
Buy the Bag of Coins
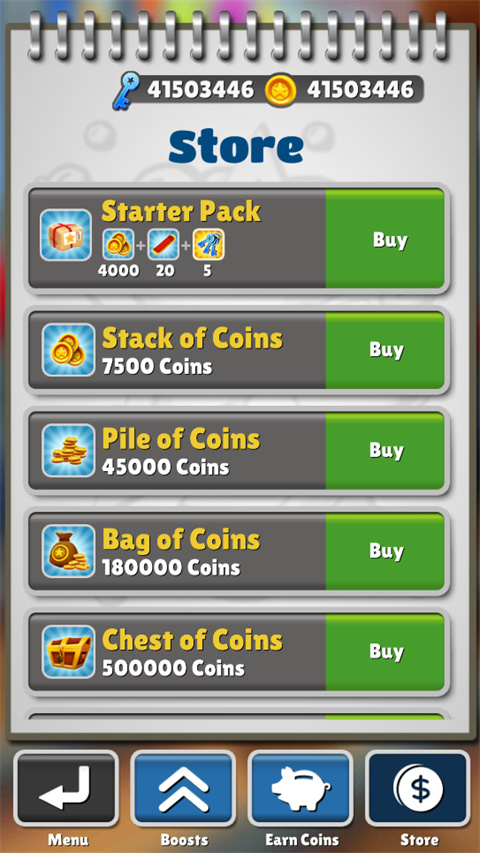click(385, 551)
